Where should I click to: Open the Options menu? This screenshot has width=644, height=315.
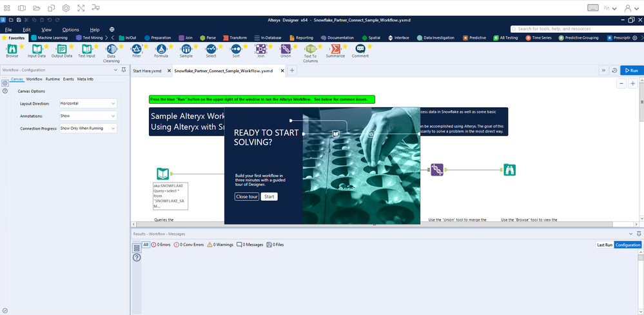click(71, 30)
